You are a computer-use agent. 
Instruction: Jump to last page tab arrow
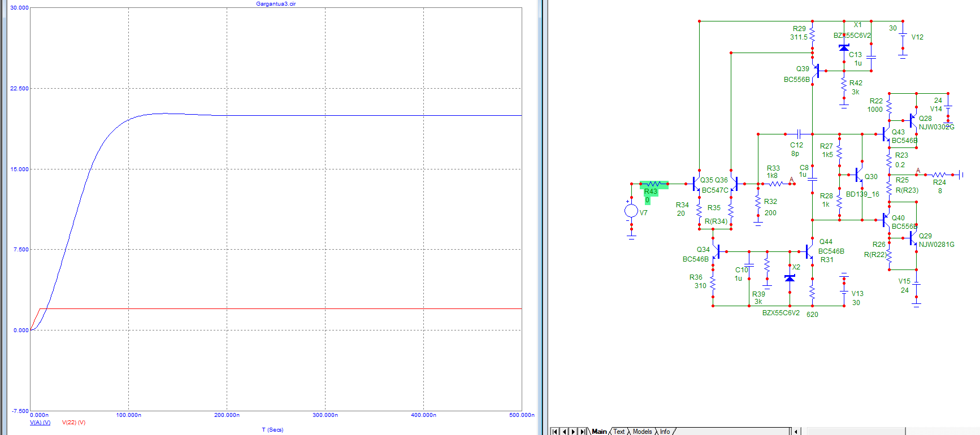click(x=583, y=432)
